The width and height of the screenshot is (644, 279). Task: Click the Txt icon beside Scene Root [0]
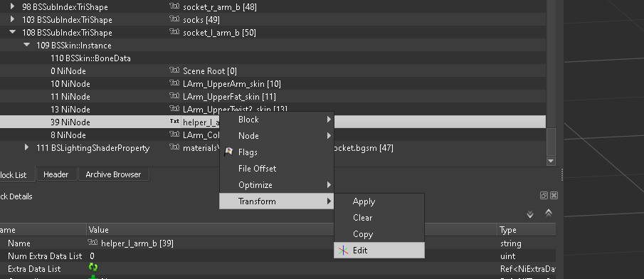click(x=174, y=70)
